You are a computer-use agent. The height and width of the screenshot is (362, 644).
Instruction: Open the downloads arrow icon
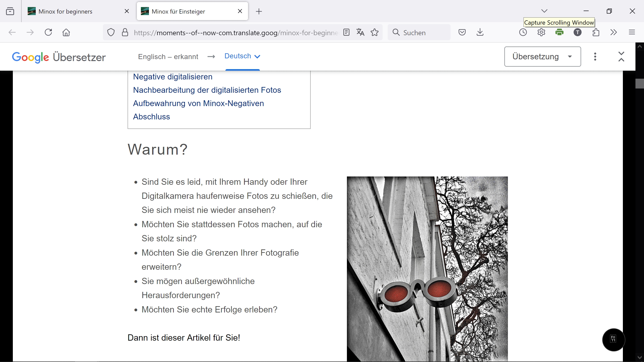[480, 32]
